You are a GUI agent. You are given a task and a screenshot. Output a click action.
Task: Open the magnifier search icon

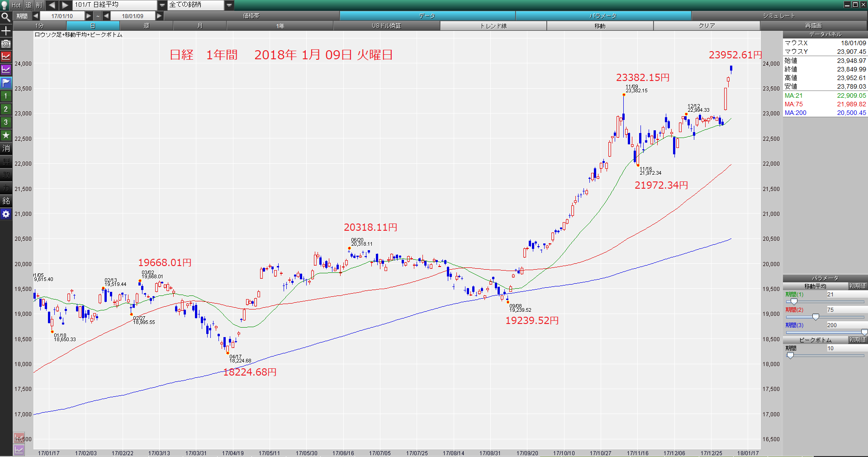6,17
